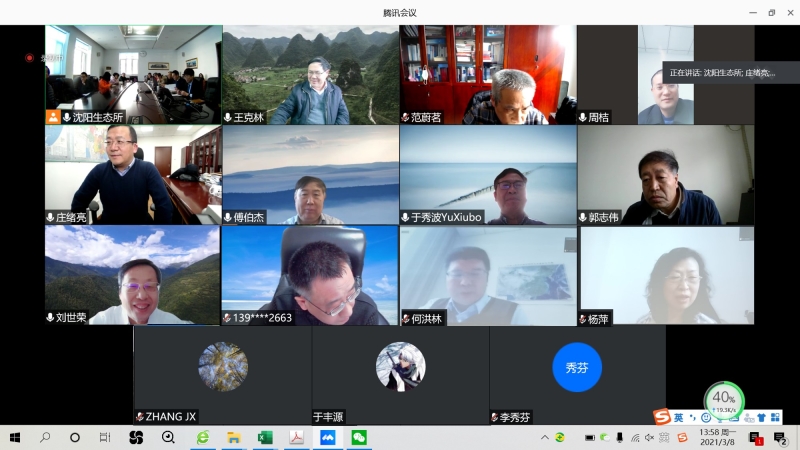
Task: Click the taskbar search magnifier icon
Action: point(45,438)
